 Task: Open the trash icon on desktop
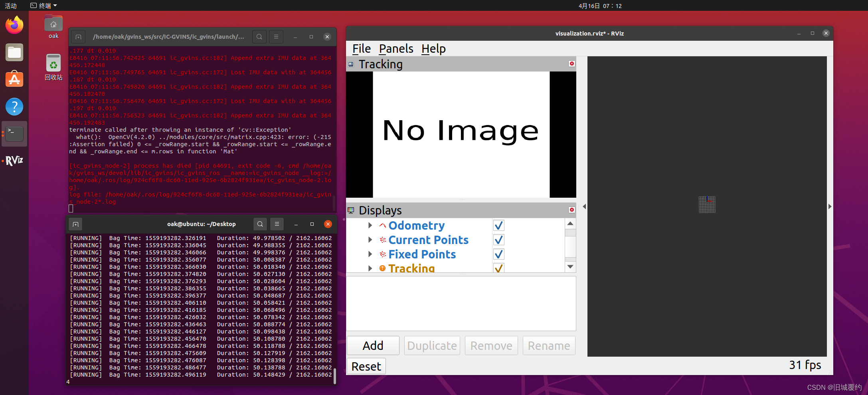point(53,67)
